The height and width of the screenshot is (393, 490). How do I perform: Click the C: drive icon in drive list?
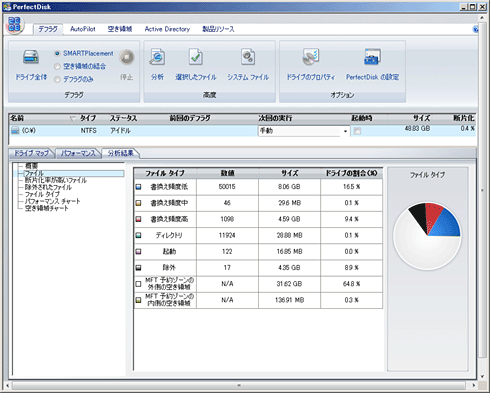click(15, 130)
